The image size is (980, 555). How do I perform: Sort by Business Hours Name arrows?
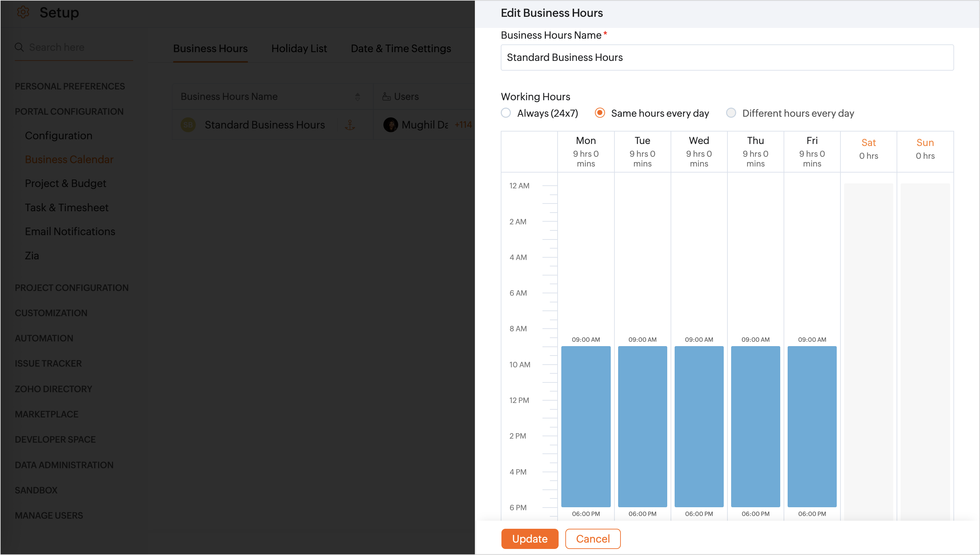click(357, 97)
